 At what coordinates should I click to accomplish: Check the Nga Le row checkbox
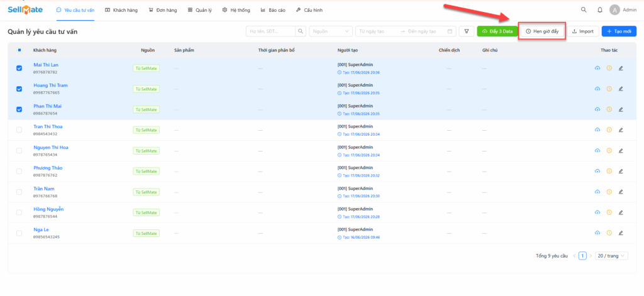click(x=19, y=233)
